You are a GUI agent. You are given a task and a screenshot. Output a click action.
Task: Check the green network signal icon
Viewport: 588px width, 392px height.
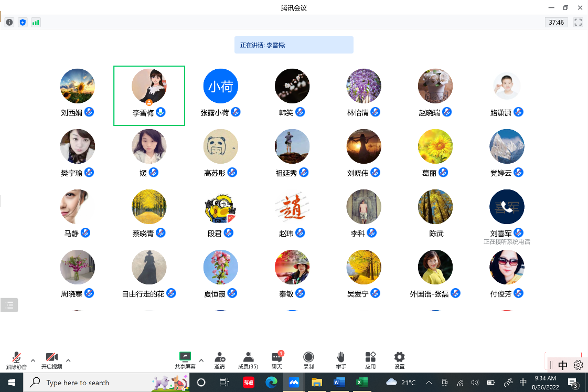click(36, 22)
